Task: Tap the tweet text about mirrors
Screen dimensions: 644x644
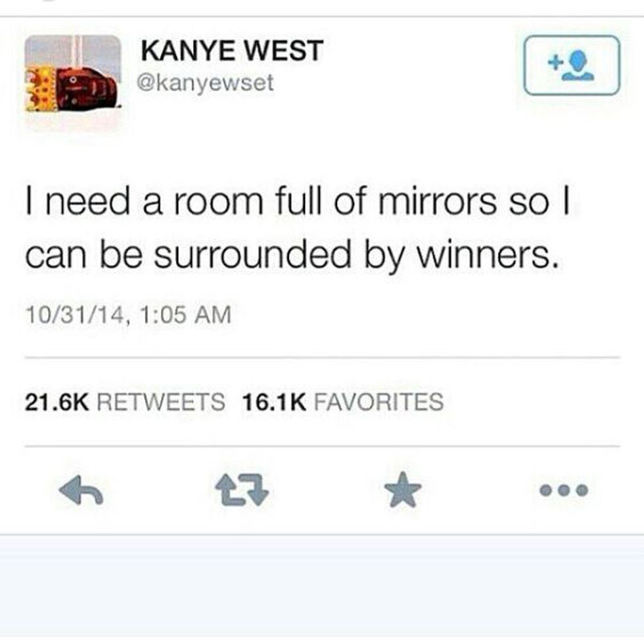Action: 297,229
